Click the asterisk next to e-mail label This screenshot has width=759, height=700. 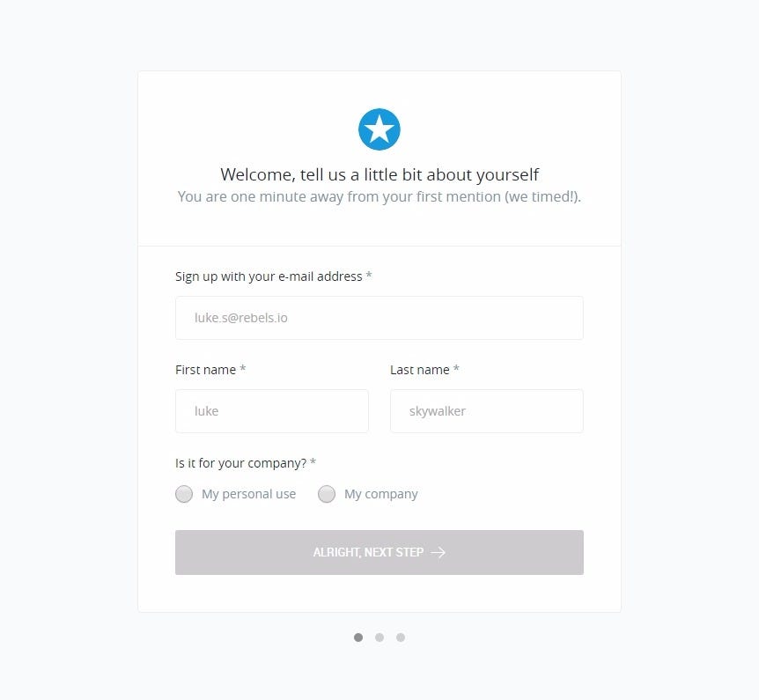pyautogui.click(x=369, y=276)
